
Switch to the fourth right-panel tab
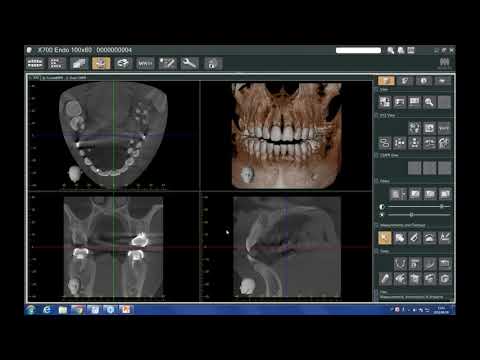442,81
